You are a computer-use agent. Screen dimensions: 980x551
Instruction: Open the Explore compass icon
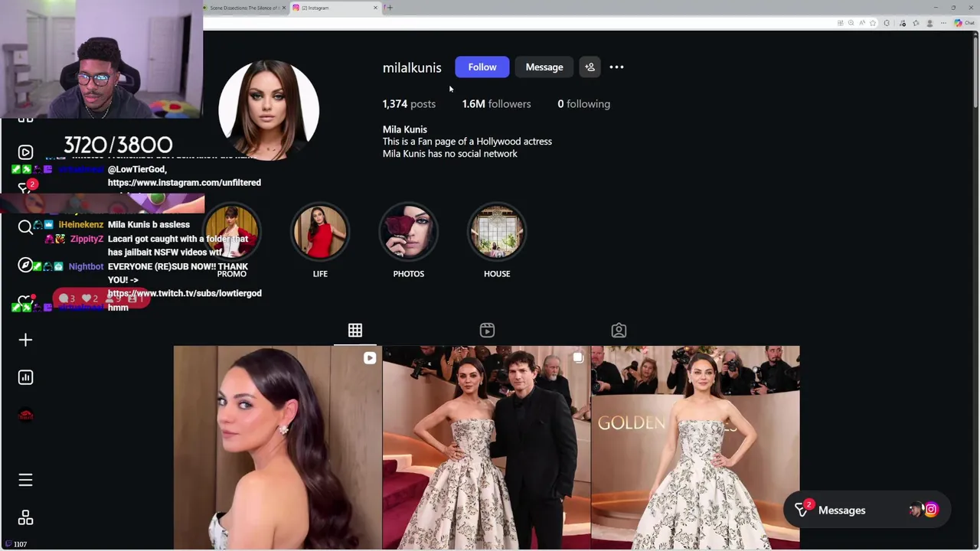[x=25, y=265]
